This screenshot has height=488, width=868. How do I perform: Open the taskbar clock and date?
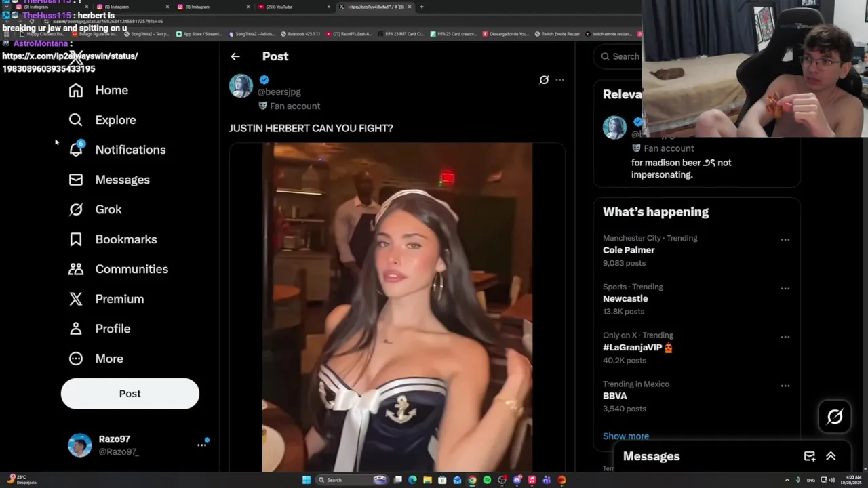(852, 480)
